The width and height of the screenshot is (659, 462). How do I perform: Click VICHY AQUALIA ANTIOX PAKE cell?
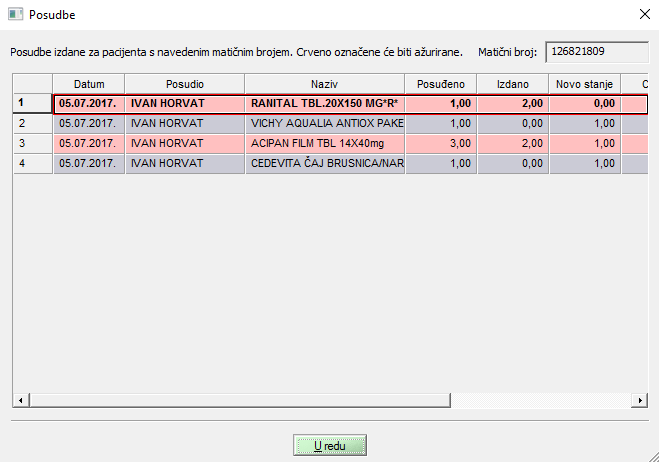tap(325, 124)
